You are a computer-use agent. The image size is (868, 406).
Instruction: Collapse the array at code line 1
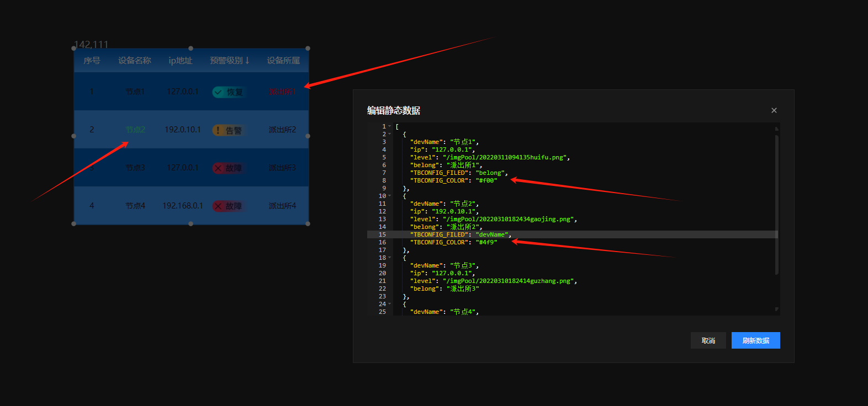click(x=390, y=126)
